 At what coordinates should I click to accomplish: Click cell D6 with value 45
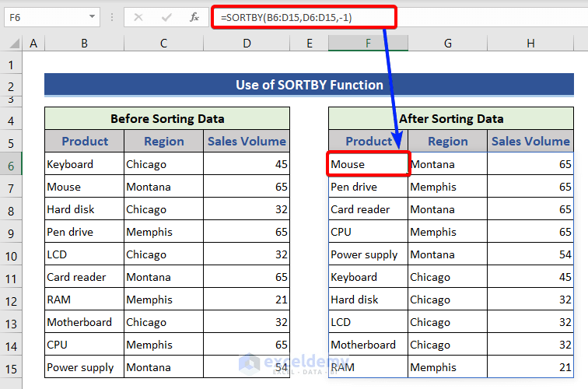[x=247, y=164]
